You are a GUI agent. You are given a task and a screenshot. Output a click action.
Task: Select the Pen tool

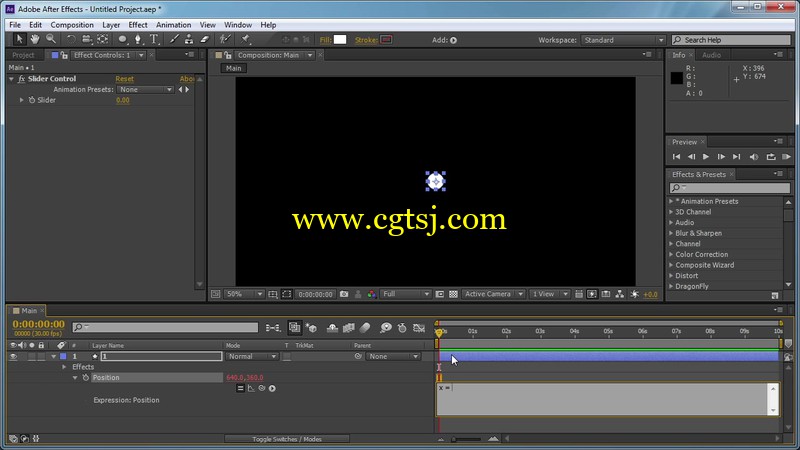pos(138,39)
